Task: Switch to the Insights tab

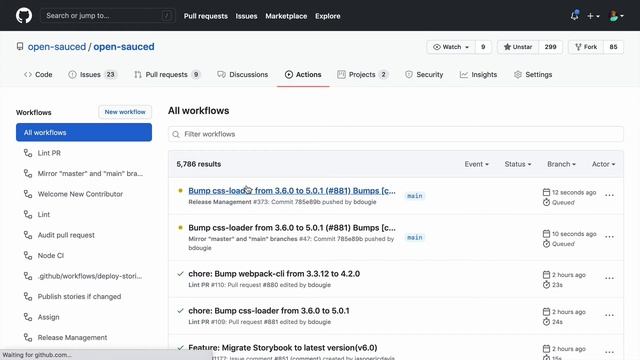Action: tap(478, 75)
